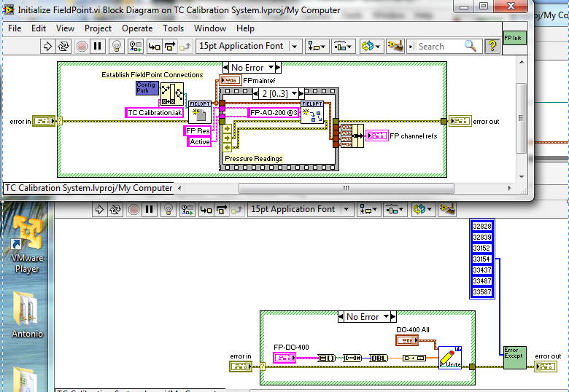Viewport: 569px width, 392px height.
Task: Click the FieldPoint Write node near DO-400 All
Action: point(450,358)
